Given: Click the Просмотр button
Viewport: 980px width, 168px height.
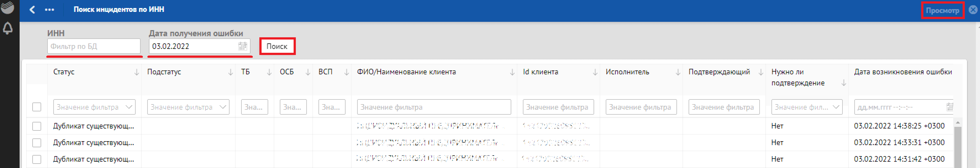Looking at the screenshot, I should pyautogui.click(x=942, y=10).
